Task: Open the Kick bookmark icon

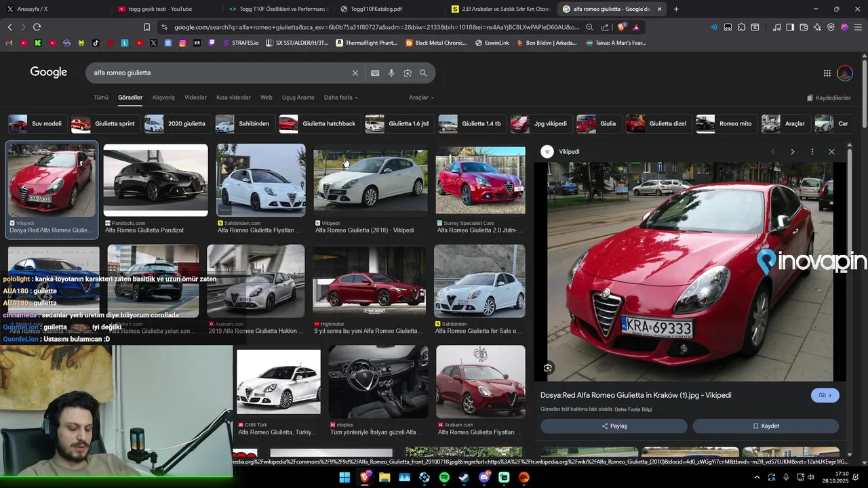Action: point(38,43)
